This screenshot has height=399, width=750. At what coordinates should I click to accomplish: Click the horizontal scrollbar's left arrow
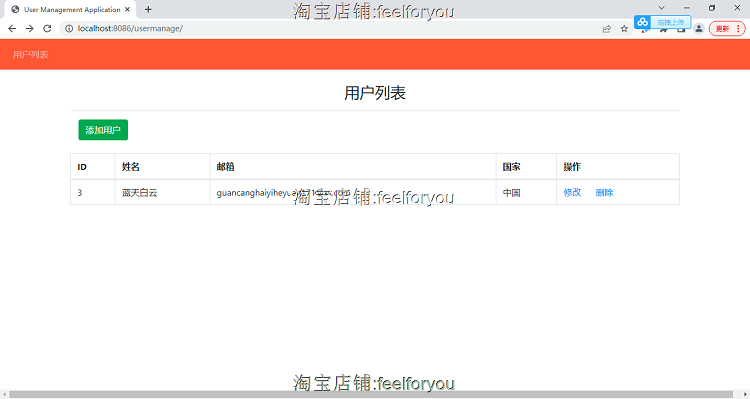coord(4,395)
